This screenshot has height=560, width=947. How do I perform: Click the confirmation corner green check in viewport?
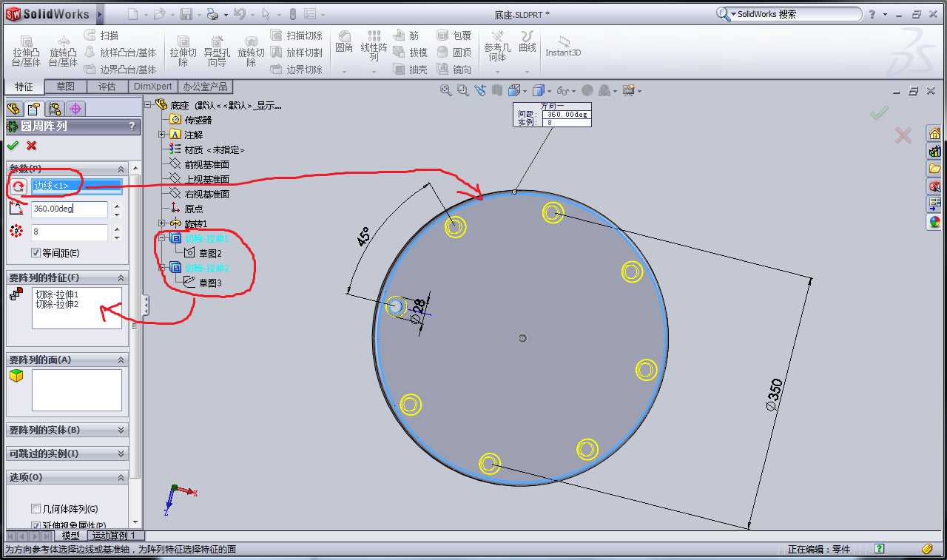click(879, 113)
